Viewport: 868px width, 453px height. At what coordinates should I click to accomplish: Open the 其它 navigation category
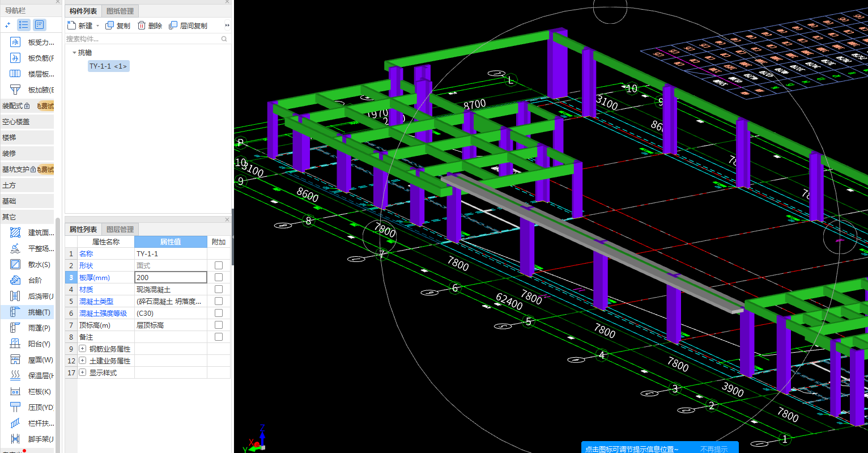(27, 217)
